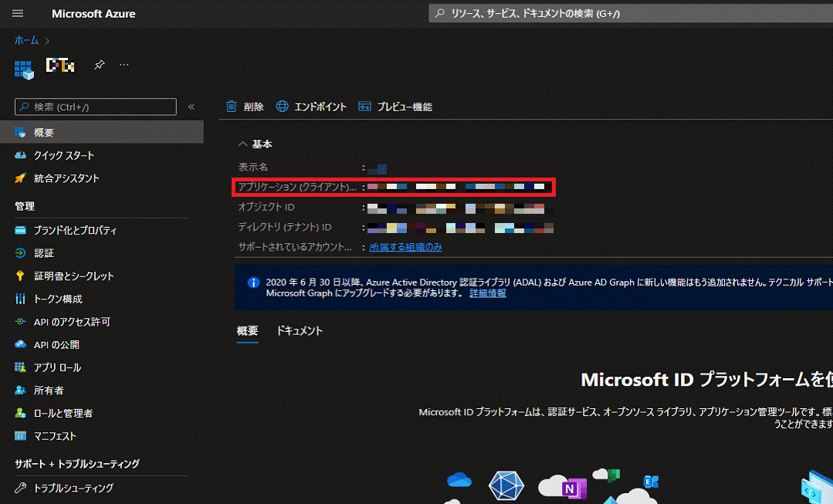Viewport: 833px width, 504px height.
Task: Select 概要 in the sidebar
Action: pos(101,132)
